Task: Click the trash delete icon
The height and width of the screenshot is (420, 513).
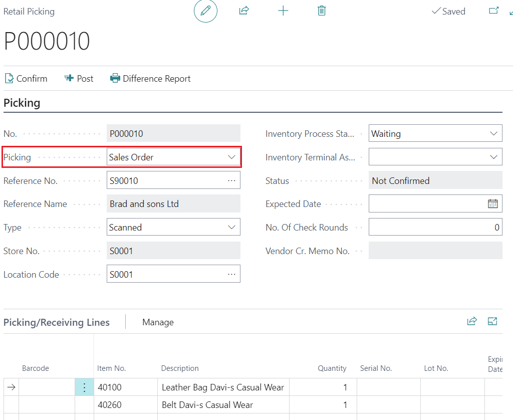Action: click(x=322, y=11)
